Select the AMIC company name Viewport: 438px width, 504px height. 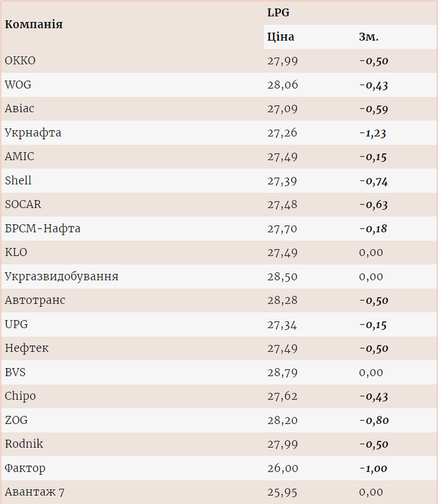tap(19, 157)
